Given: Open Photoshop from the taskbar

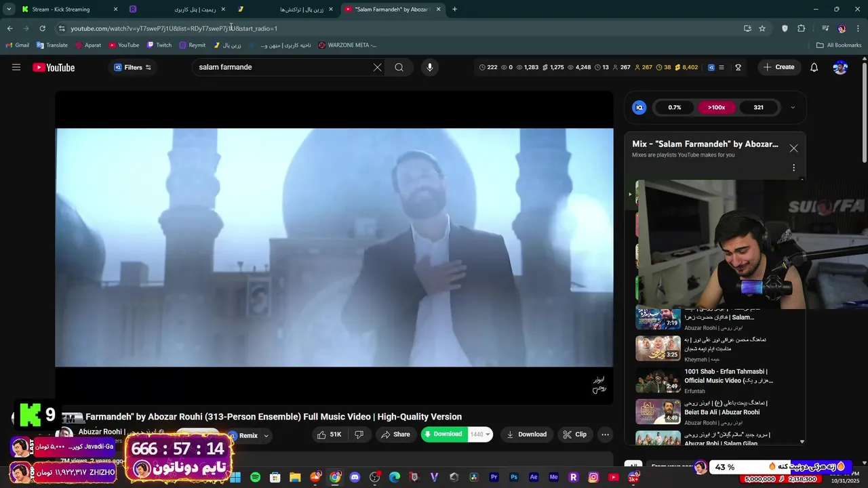Looking at the screenshot, I should tap(514, 477).
